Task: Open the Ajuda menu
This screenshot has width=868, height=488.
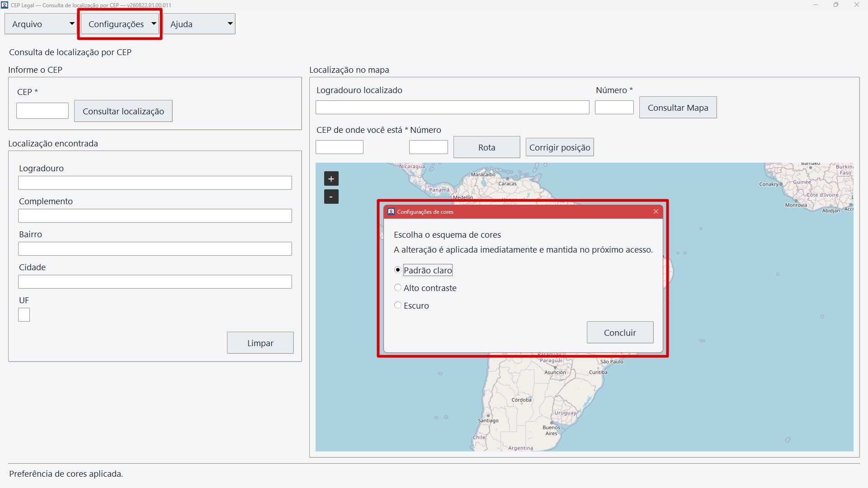Action: tap(199, 24)
